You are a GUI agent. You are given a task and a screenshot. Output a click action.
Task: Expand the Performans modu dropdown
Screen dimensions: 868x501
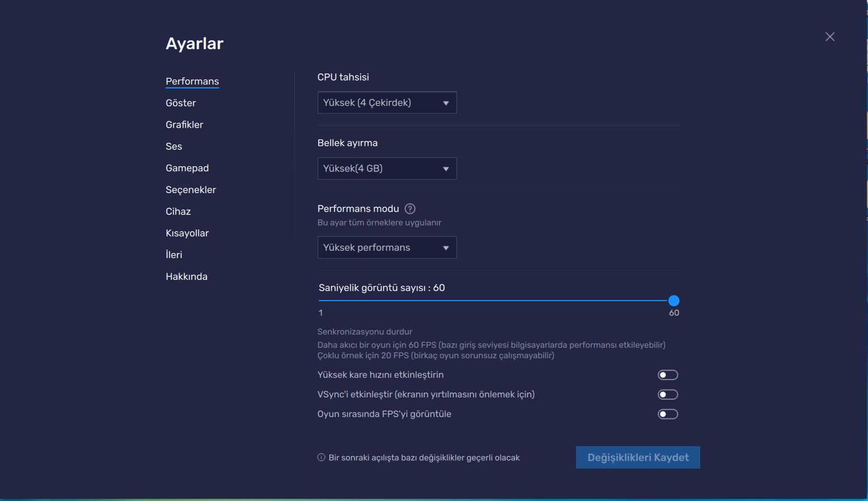(387, 247)
